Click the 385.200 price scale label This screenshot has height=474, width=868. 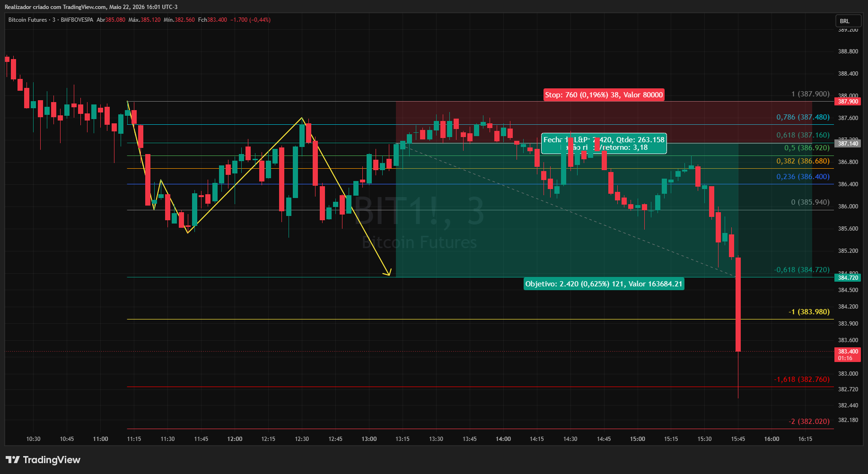click(848, 251)
